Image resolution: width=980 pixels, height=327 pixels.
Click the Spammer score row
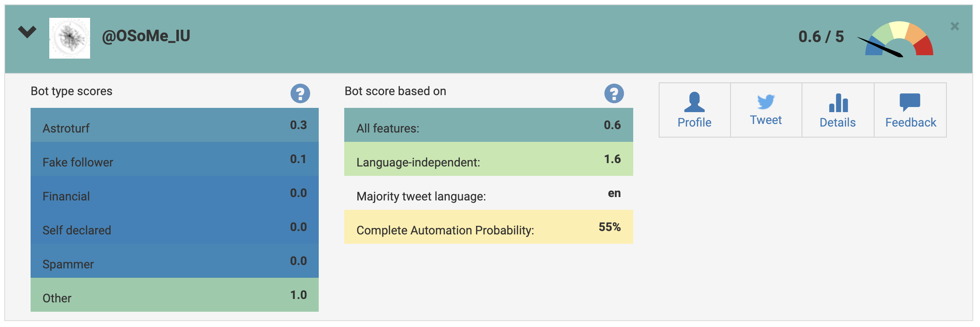pyautogui.click(x=174, y=261)
